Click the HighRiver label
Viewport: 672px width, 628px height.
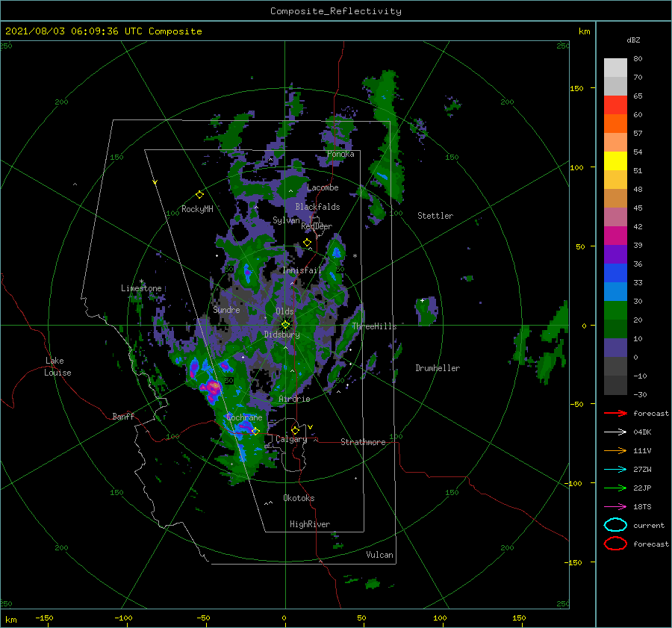click(x=310, y=524)
